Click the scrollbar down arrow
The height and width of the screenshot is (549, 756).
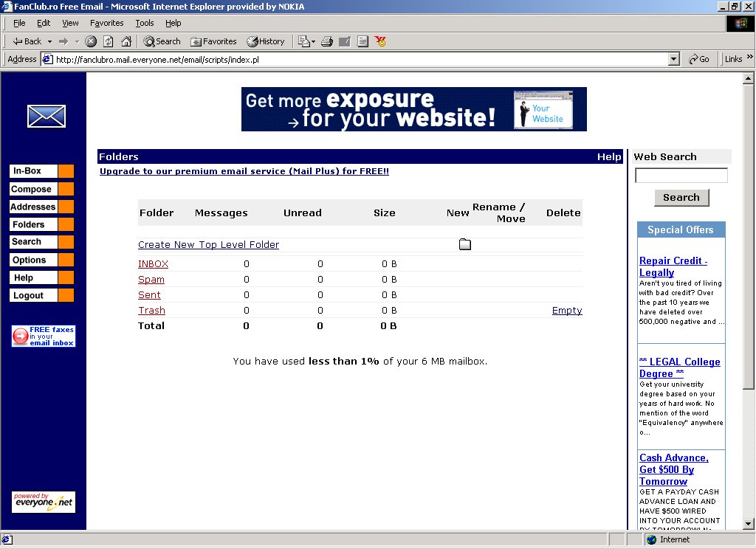748,523
